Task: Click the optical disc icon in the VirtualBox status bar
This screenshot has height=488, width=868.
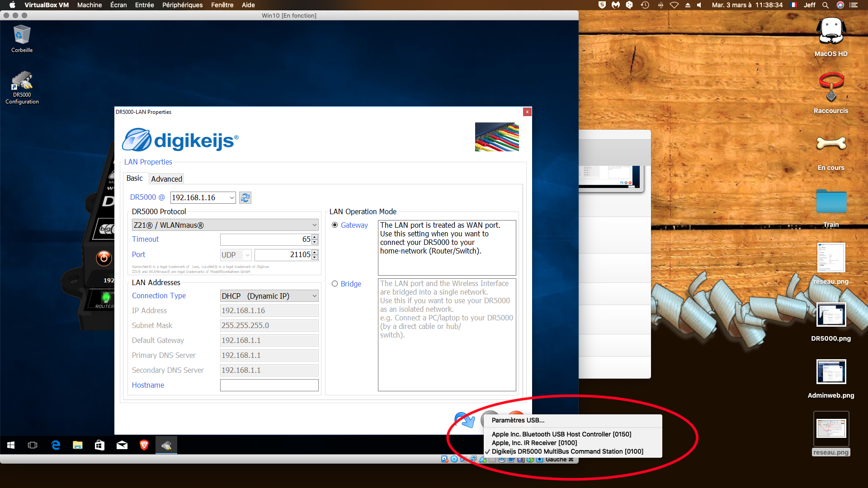Action: [x=454, y=460]
